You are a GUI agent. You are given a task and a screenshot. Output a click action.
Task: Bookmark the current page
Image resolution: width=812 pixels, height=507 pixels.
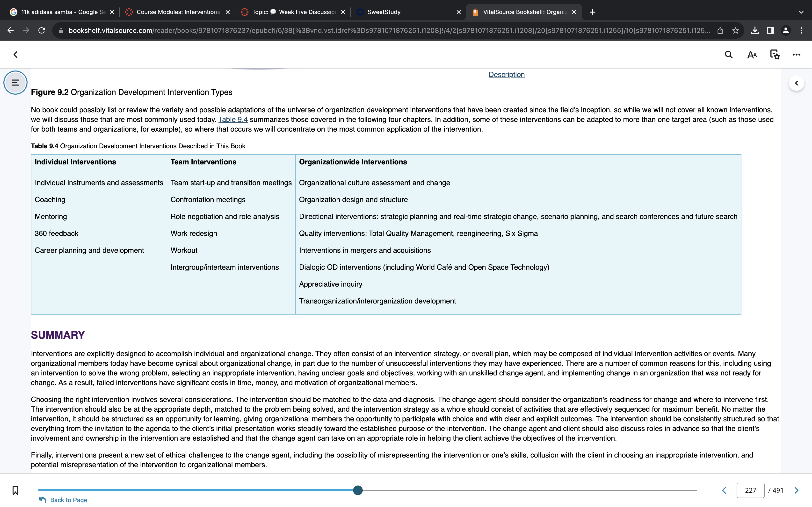(x=15, y=490)
